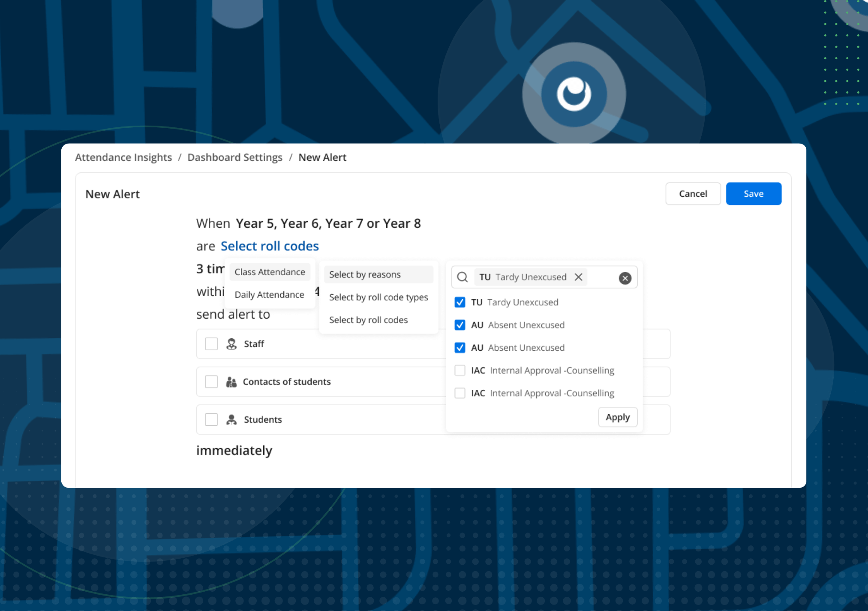The width and height of the screenshot is (868, 611).
Task: Choose Select by roll codes option
Action: click(x=368, y=320)
